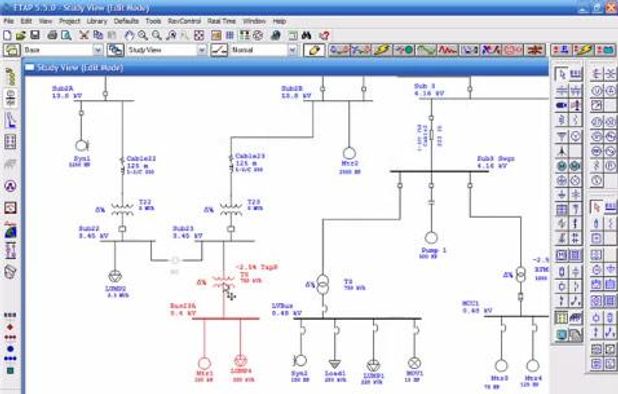Screen dimensions: 618x394
Task: Open the RevControl menu
Action: click(184, 21)
